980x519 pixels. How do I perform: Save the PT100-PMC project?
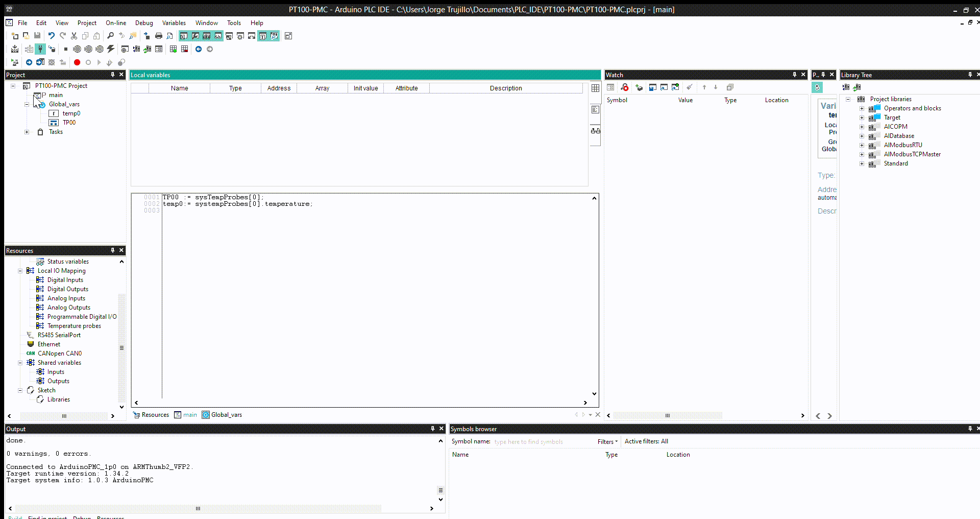(37, 36)
